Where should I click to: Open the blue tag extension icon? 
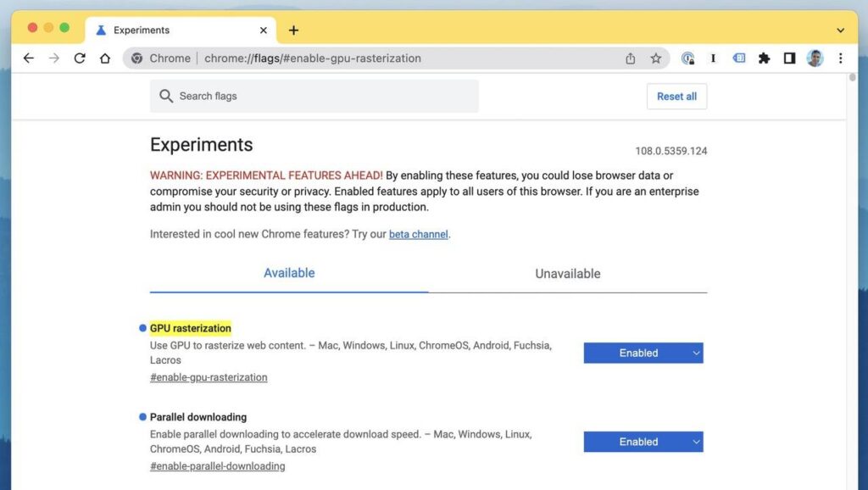click(739, 58)
